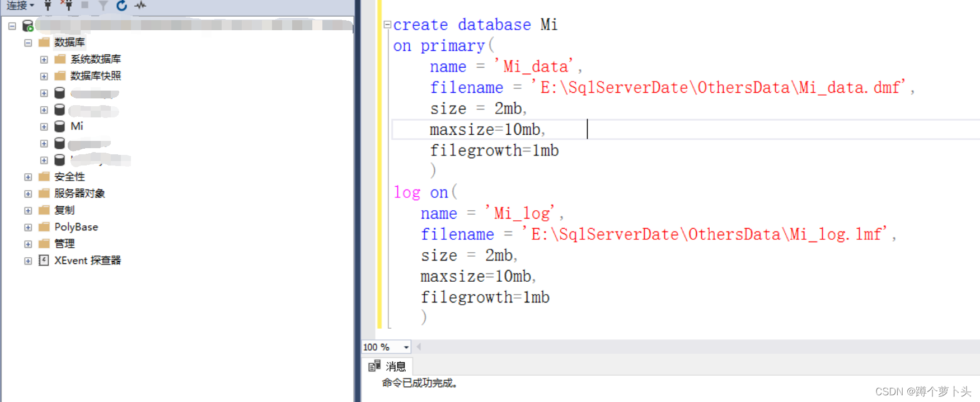Click the highlighted 'maxsize=10mb,' current line

tap(487, 130)
